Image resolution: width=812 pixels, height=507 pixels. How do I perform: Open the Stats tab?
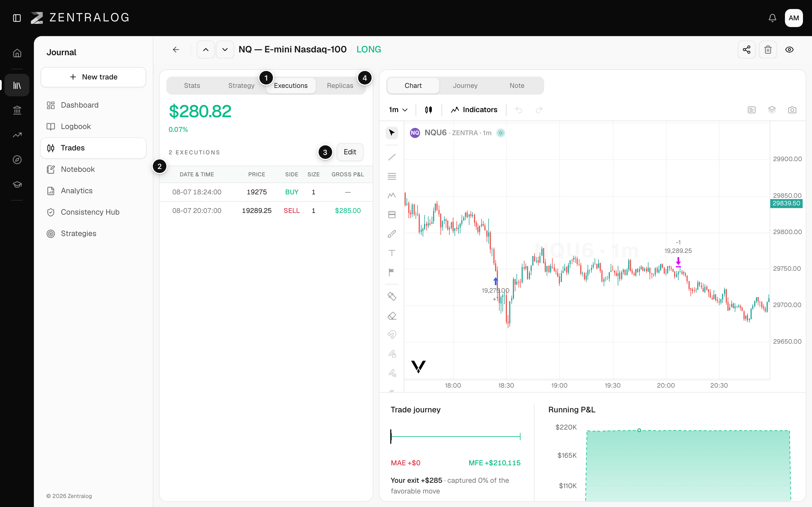tap(192, 86)
